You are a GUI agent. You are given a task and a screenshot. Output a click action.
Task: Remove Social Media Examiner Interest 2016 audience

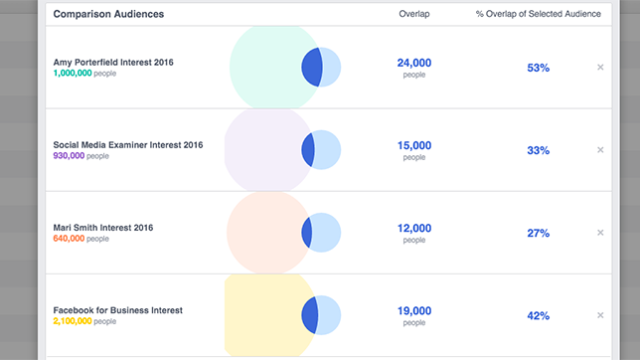coord(600,150)
